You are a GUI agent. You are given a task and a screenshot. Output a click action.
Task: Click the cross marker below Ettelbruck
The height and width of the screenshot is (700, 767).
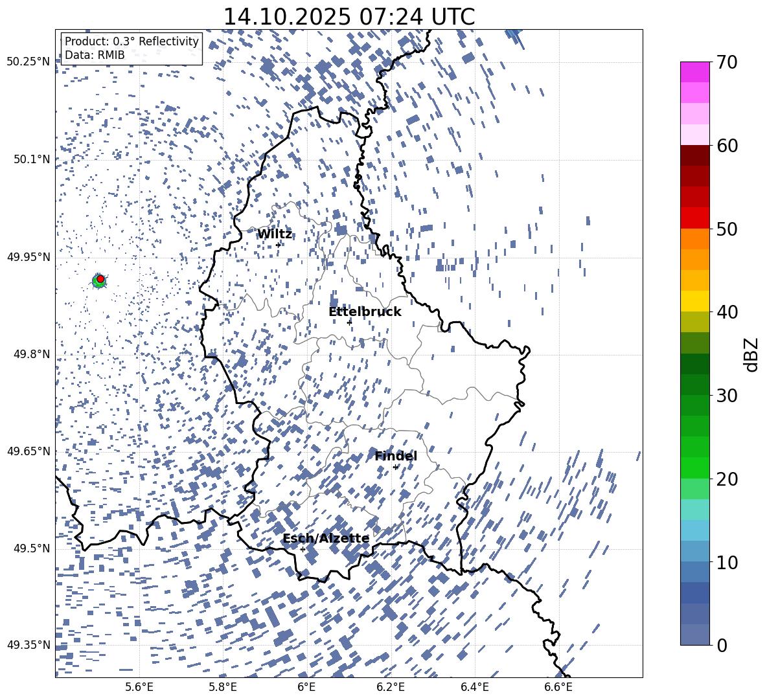349,322
